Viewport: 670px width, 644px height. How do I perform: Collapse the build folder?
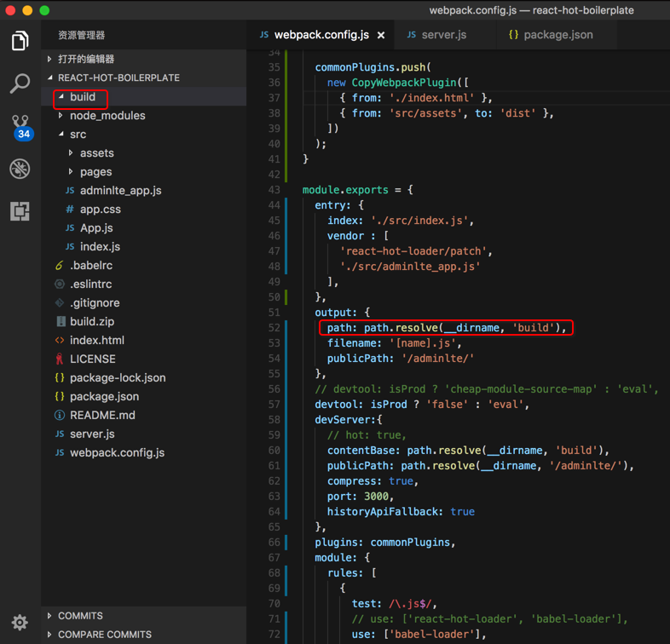82,97
